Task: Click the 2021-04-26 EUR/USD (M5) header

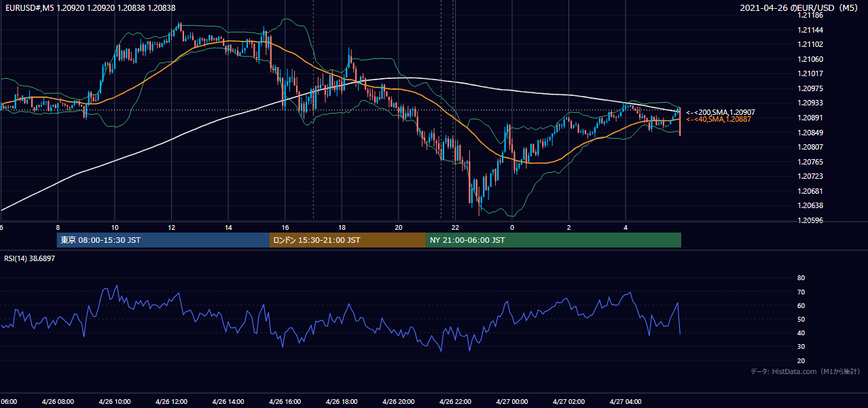Action: pyautogui.click(x=800, y=7)
